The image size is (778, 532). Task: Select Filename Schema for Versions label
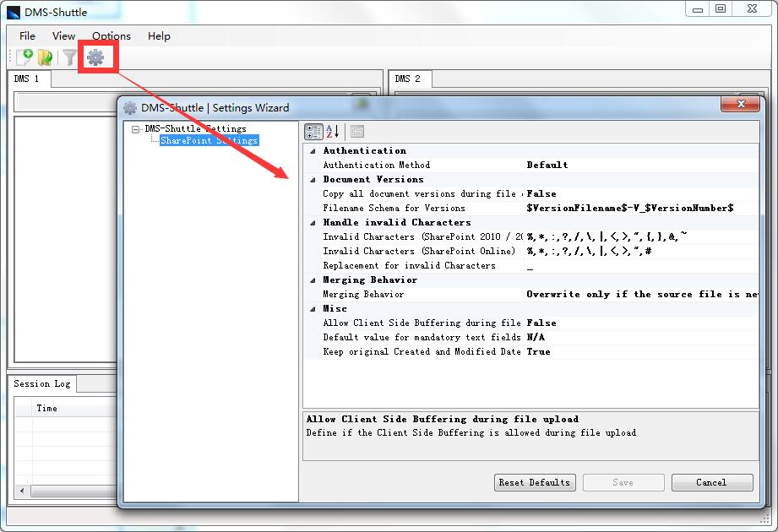point(394,209)
